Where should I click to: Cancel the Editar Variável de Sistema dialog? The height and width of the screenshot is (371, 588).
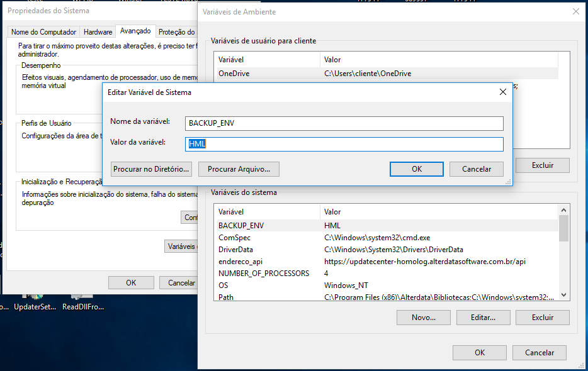[x=476, y=169]
